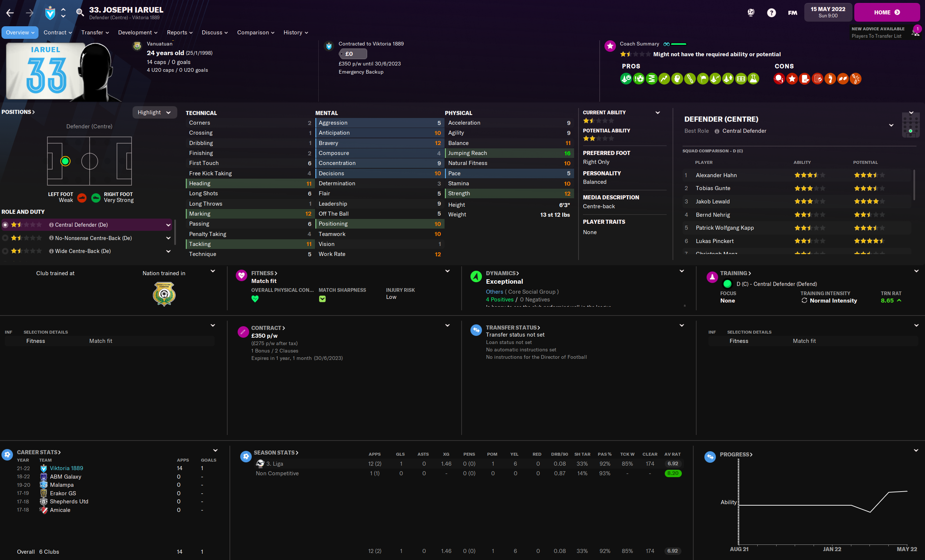
Task: Open the Fitness panel dropdown chevron
Action: pyautogui.click(x=448, y=271)
